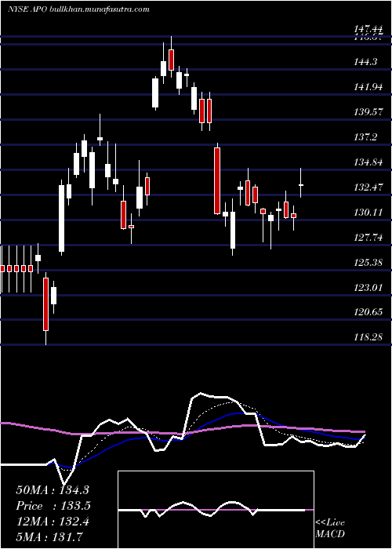Click inside the MACD inset chart box

pos(216,510)
